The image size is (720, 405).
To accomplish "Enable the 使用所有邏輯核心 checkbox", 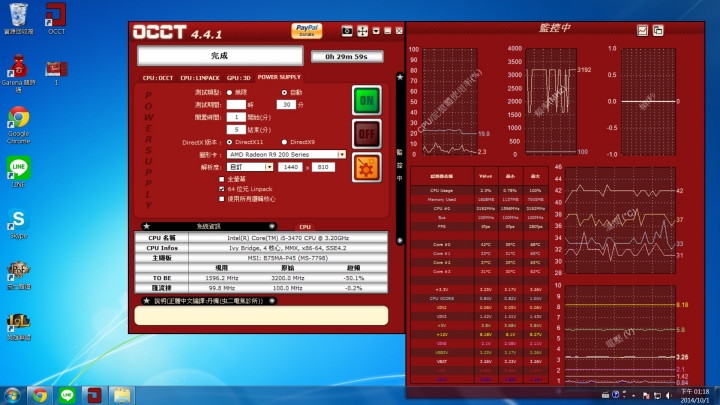I will [222, 199].
